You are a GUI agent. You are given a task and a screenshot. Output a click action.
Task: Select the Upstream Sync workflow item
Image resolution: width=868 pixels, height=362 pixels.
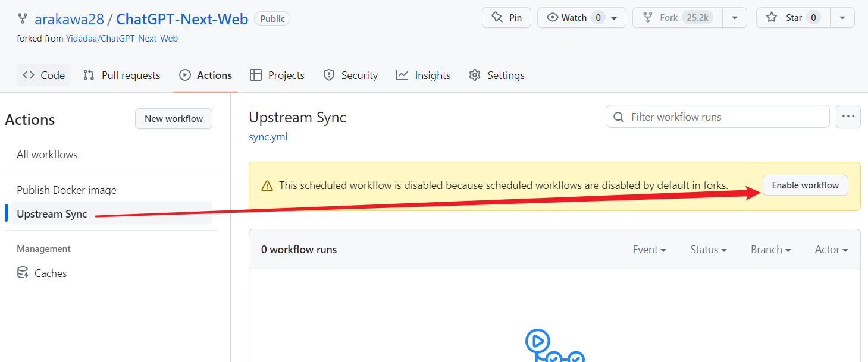click(111, 214)
